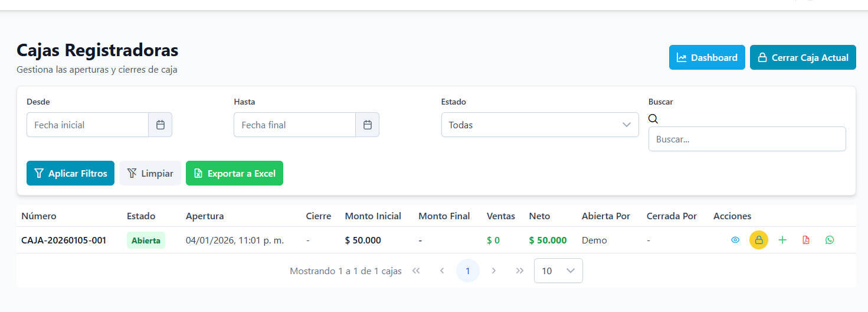The width and height of the screenshot is (868, 312).
Task: Click the magnifying glass search icon
Action: 653,119
